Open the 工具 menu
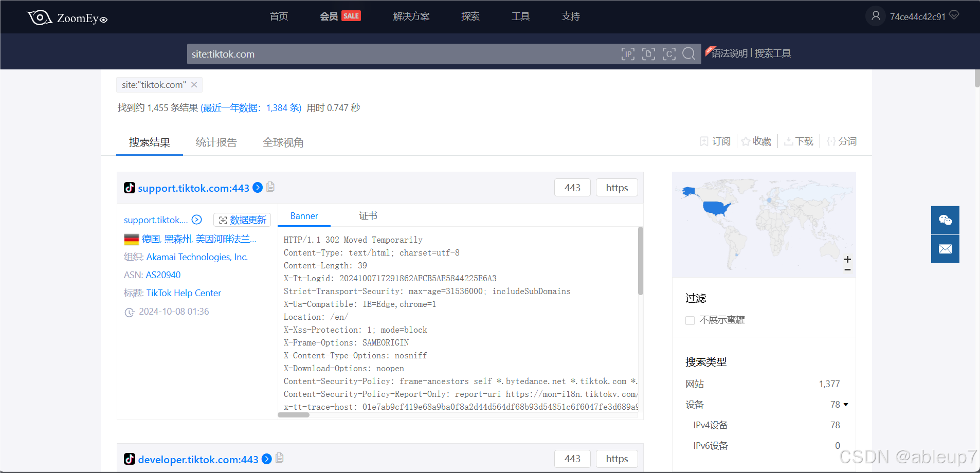980x473 pixels. tap(521, 16)
